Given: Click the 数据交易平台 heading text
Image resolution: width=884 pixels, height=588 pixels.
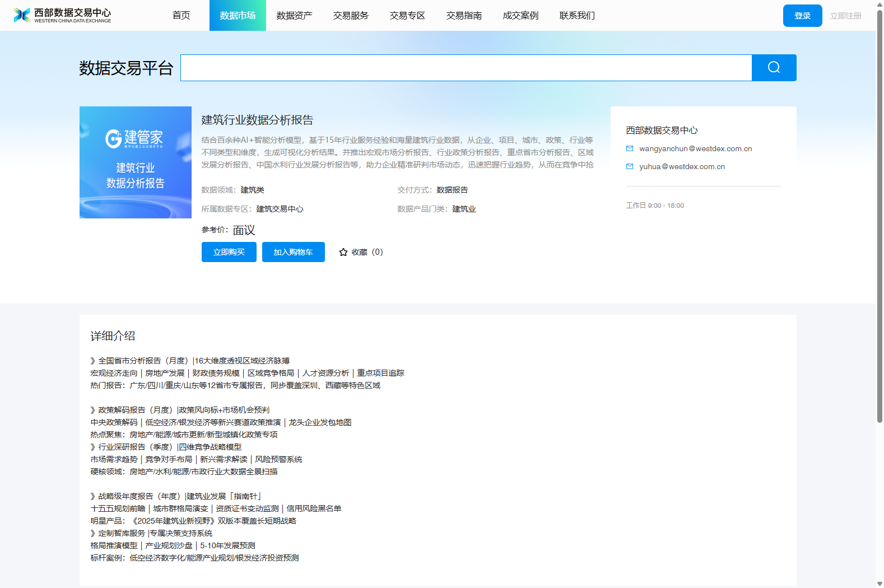Looking at the screenshot, I should [x=126, y=68].
